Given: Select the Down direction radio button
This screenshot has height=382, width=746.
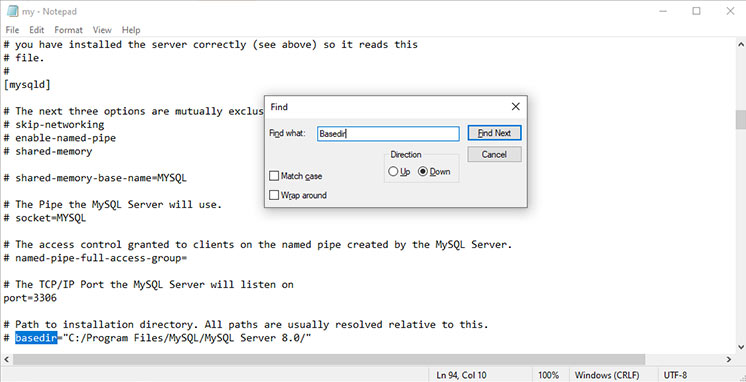Looking at the screenshot, I should tap(434, 172).
